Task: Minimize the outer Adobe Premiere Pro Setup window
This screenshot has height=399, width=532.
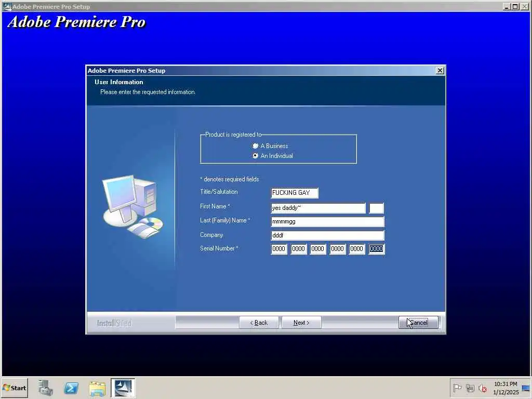Action: coord(507,6)
